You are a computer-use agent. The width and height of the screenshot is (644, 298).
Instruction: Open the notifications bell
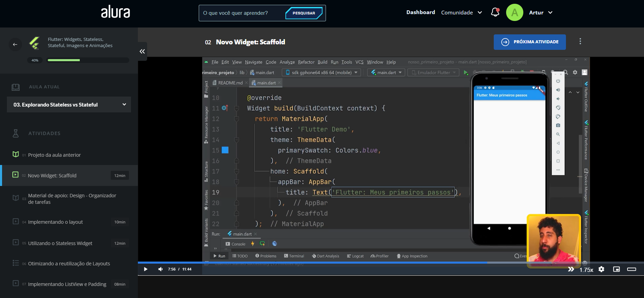coord(495,12)
